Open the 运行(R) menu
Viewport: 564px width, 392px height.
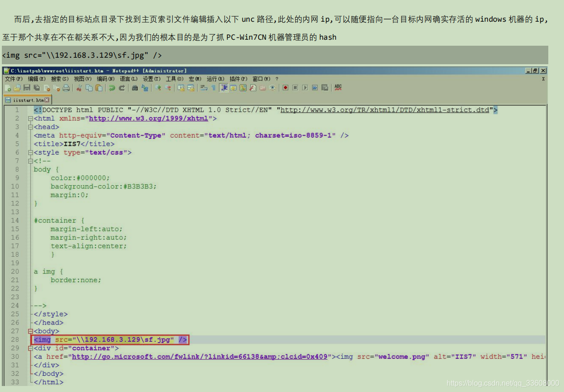point(215,79)
